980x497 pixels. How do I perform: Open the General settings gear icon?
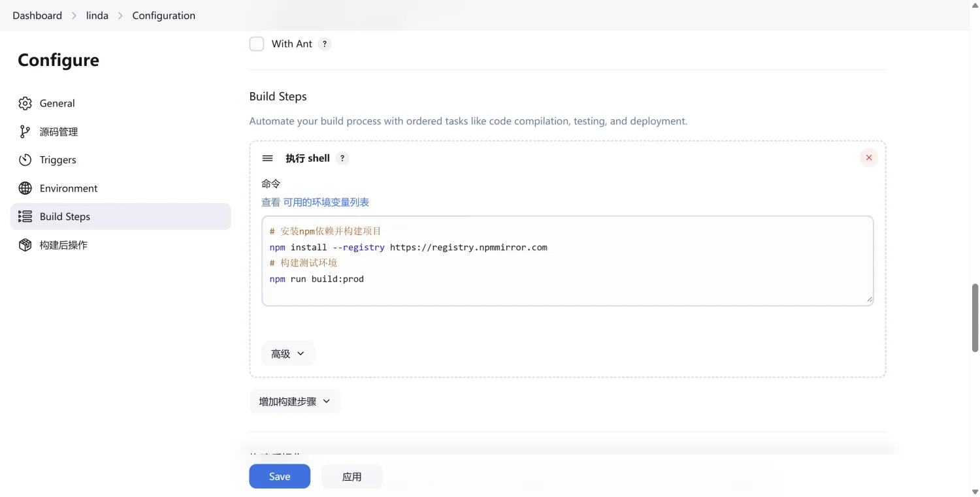click(x=25, y=103)
